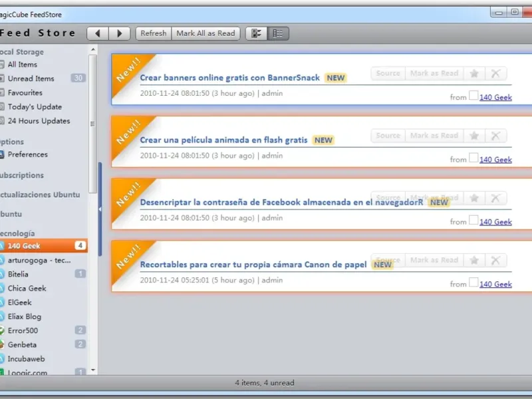
Task: Tick the checkbox on Facebook contraseña item
Action: (x=473, y=220)
